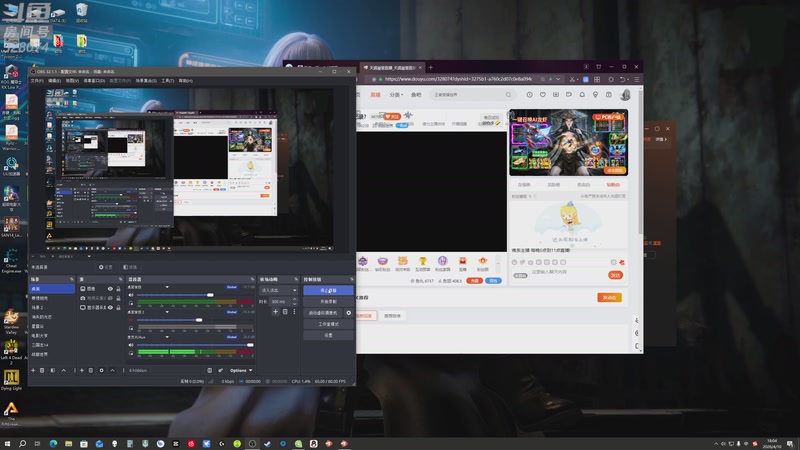Click the red recharge pill below gifts
Viewport: 800px width, 450px height.
(x=474, y=281)
